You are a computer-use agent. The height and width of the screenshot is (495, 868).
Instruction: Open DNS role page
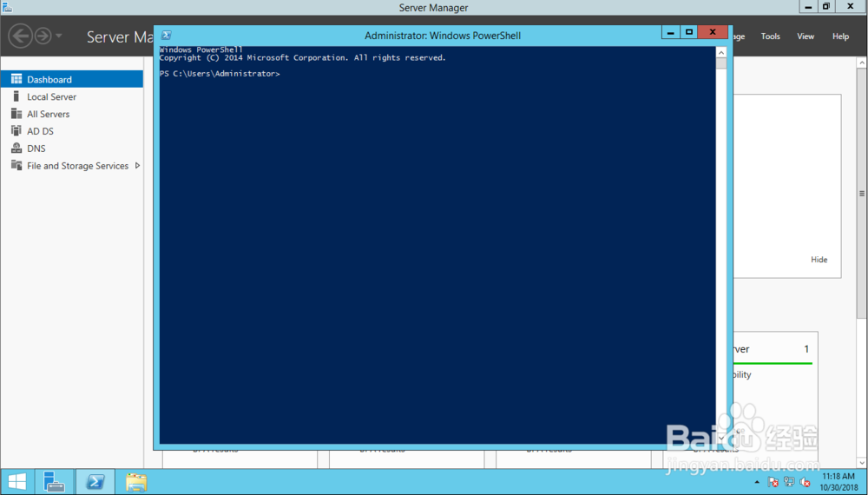coord(36,148)
